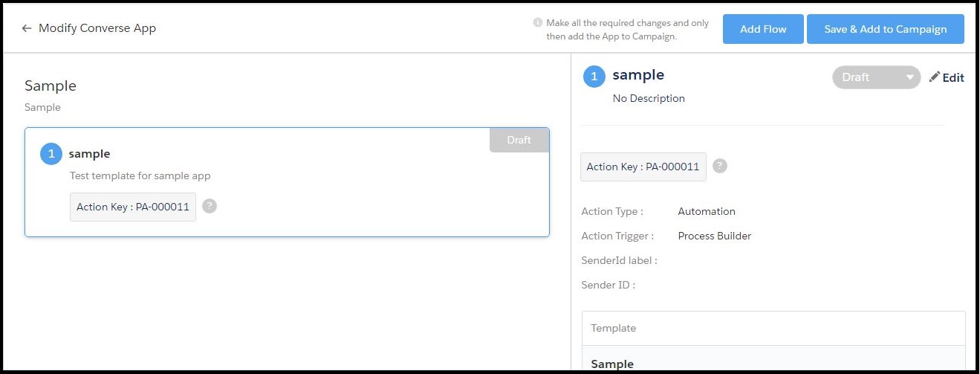
Task: Open the Draft status dropdown
Action: [876, 77]
